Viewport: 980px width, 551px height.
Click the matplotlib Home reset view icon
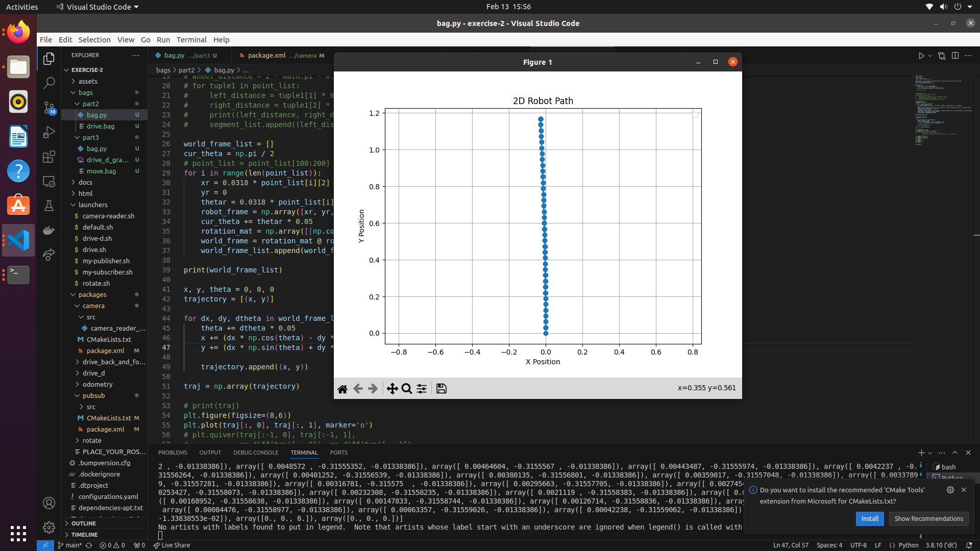coord(342,389)
